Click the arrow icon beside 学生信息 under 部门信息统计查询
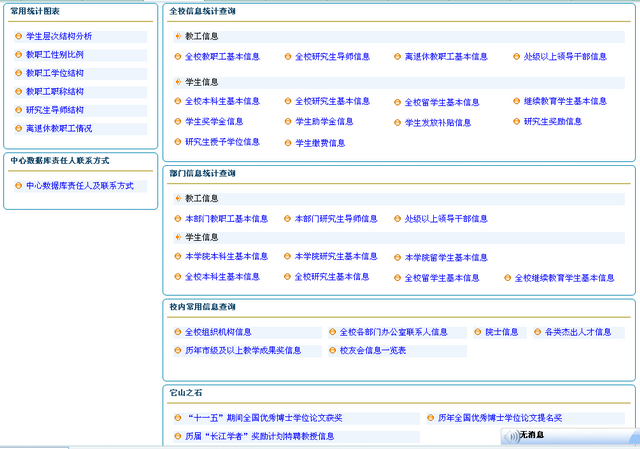Image resolution: width=640 pixels, height=449 pixels. pos(177,237)
